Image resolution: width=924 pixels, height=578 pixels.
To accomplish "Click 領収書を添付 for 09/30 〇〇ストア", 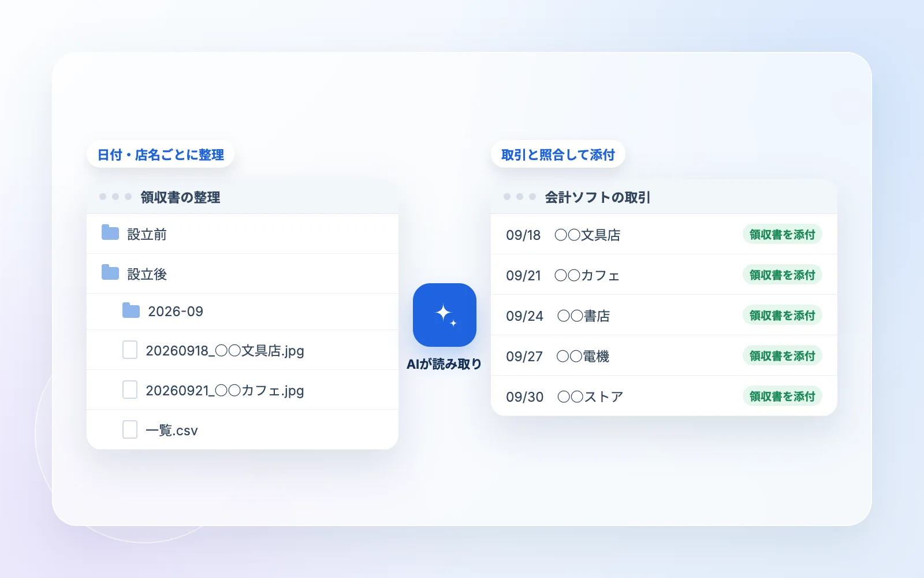I will click(782, 397).
